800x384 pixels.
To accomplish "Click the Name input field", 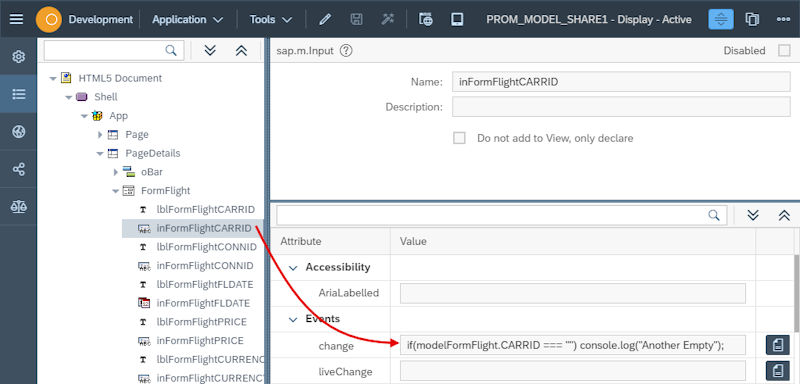I will (x=621, y=82).
